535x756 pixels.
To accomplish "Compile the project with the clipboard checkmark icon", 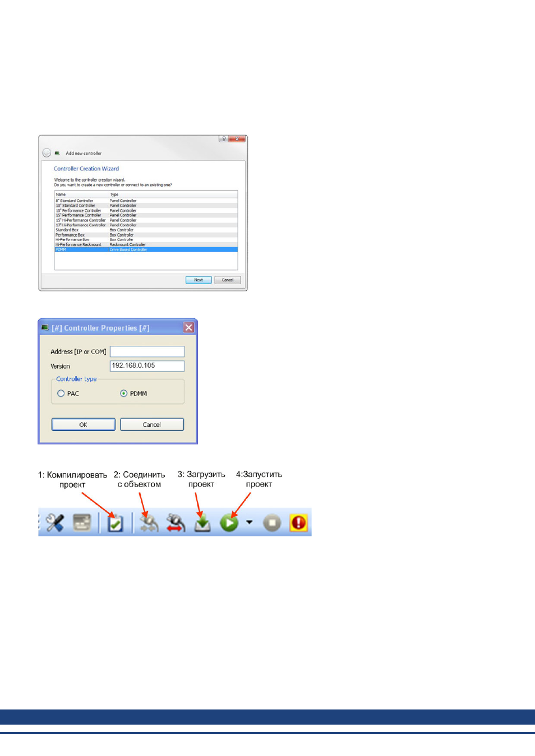I will (115, 523).
